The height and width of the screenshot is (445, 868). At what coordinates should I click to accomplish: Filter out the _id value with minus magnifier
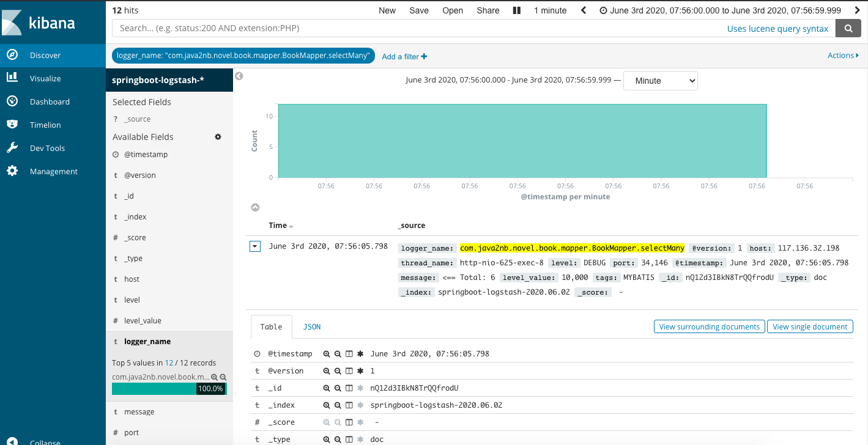coord(338,388)
